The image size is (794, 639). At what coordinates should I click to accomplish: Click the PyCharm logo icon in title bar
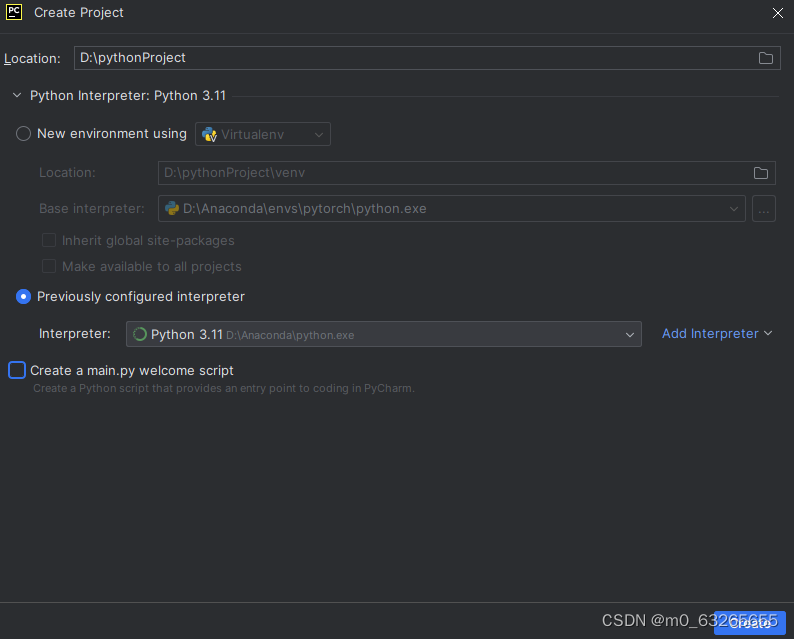pyautogui.click(x=14, y=12)
